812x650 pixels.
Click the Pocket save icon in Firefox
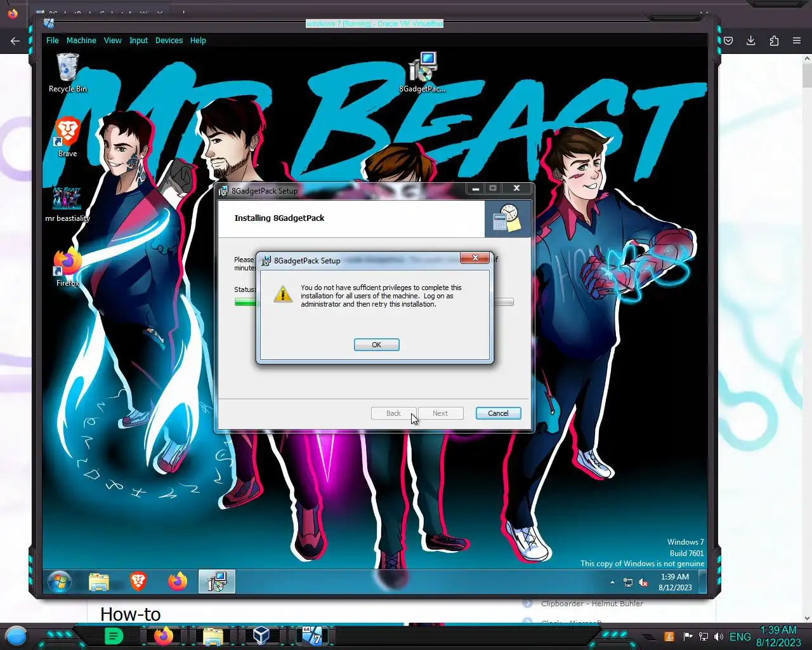(x=728, y=41)
